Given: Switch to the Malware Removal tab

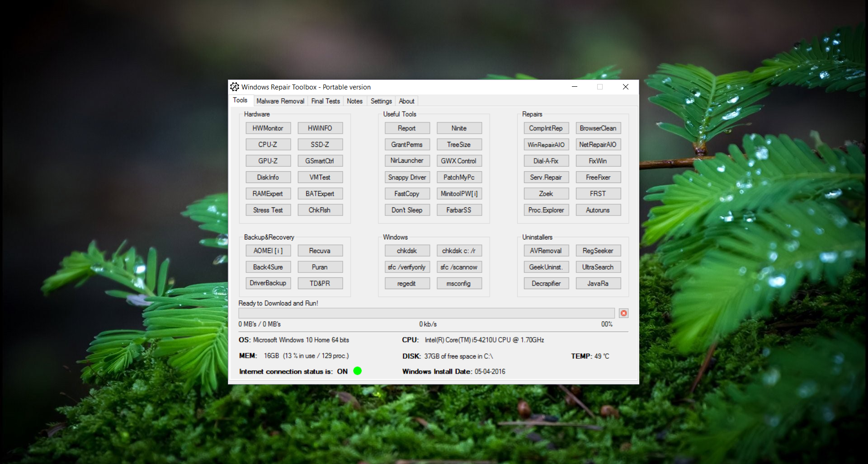Looking at the screenshot, I should pos(280,101).
